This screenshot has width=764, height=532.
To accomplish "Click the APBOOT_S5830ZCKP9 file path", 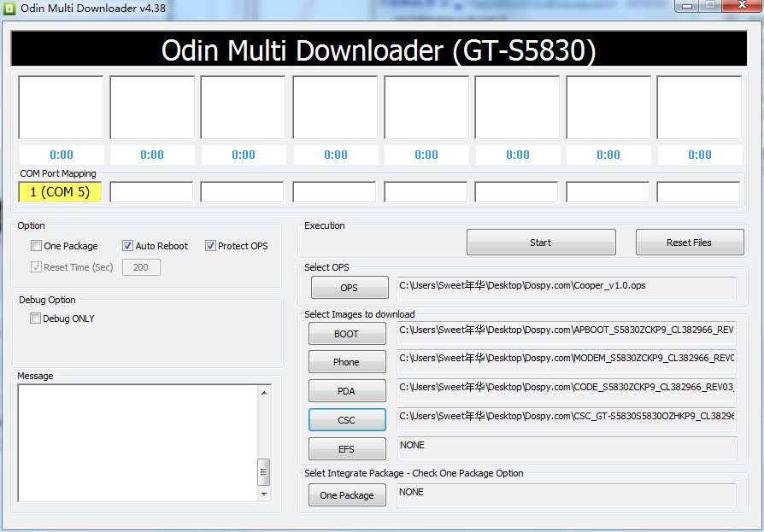I will pos(567,333).
